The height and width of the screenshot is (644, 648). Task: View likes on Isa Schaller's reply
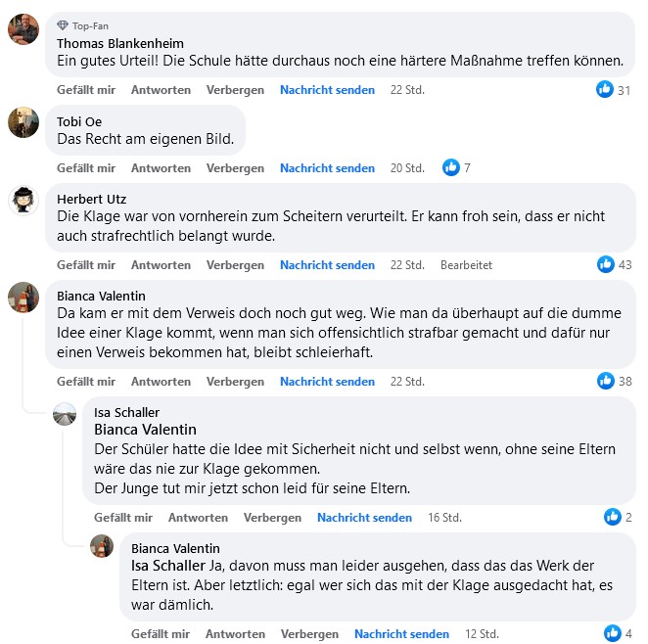(613, 518)
